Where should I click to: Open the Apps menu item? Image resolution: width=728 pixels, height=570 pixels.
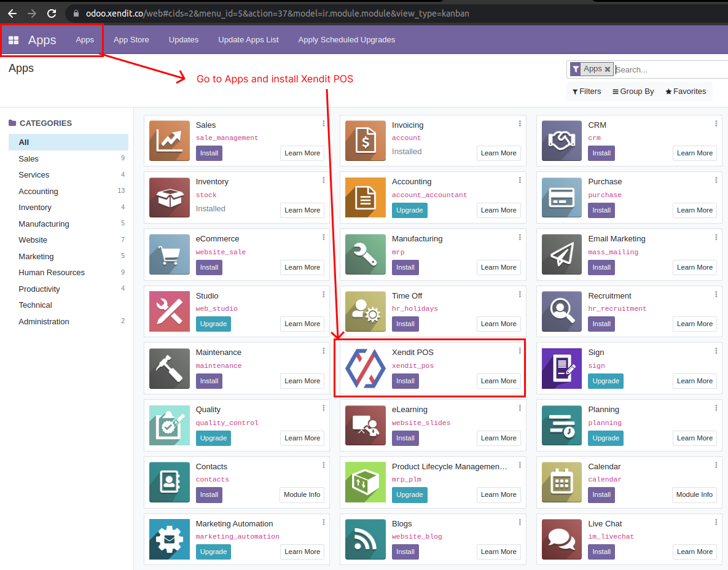[85, 40]
